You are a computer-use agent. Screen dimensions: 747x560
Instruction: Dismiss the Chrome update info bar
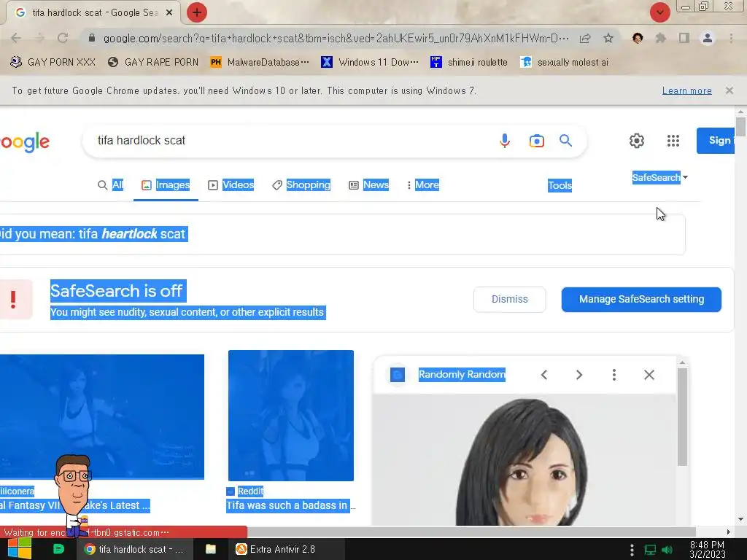coord(729,90)
